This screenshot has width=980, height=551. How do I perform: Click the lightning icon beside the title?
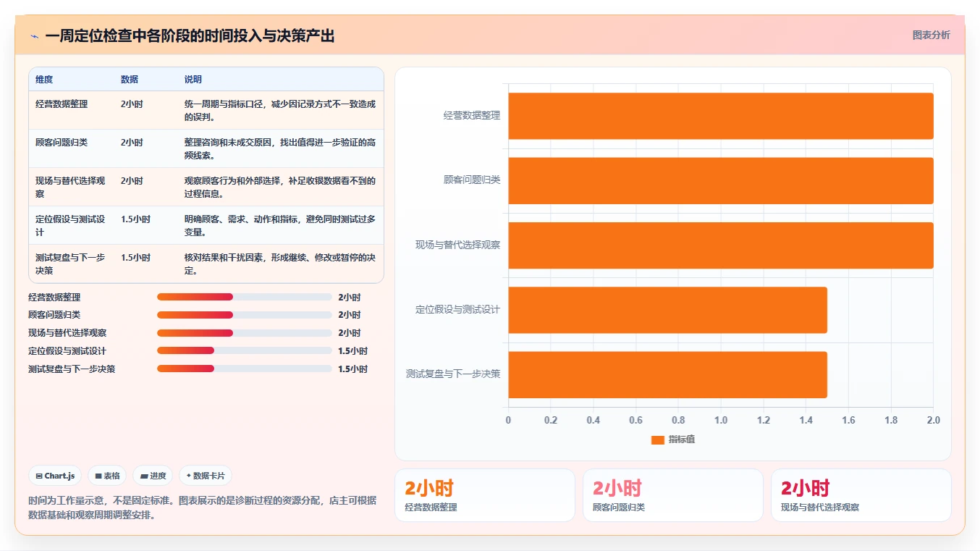[34, 36]
